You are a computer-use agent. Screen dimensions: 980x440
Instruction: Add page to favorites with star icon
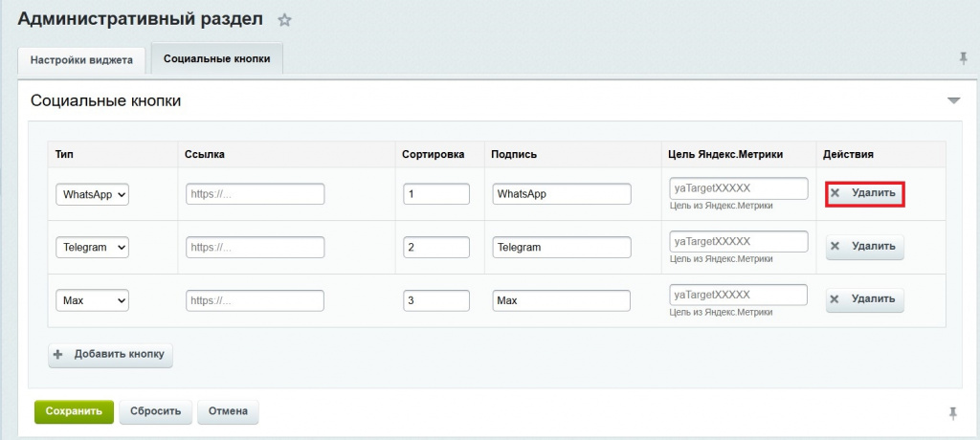(284, 20)
